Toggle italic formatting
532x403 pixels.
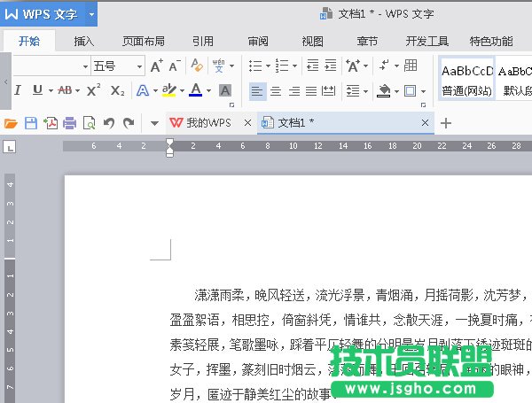19,90
